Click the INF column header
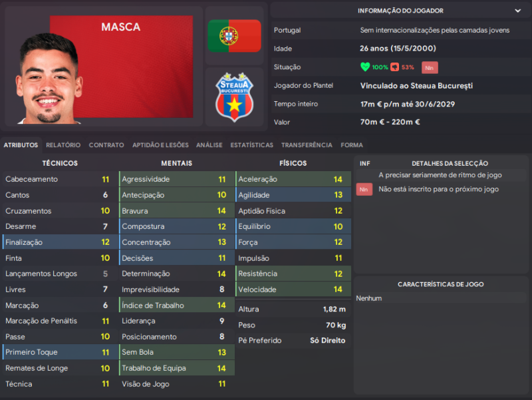 tap(365, 163)
